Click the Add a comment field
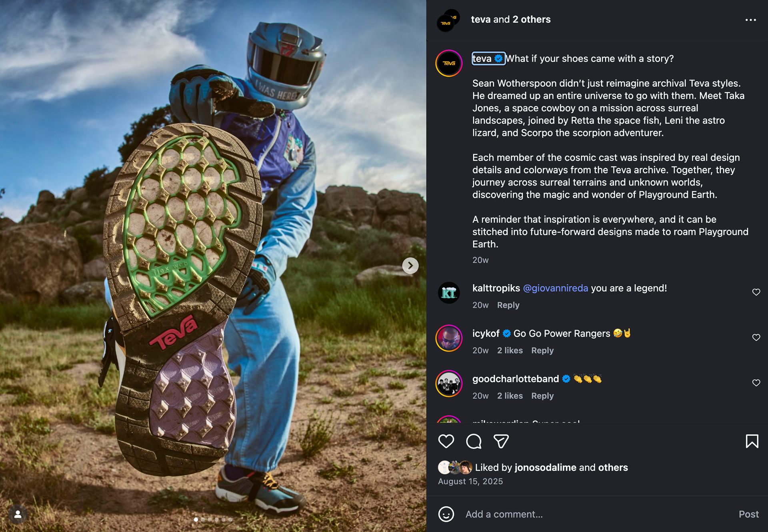This screenshot has width=768, height=532. (596, 514)
